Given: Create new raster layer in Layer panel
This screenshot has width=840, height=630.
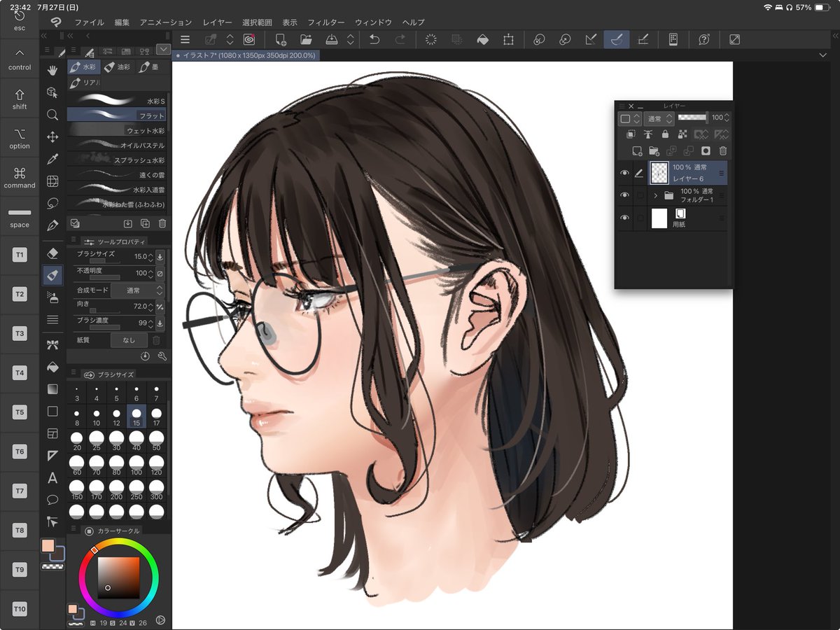Looking at the screenshot, I should point(636,150).
